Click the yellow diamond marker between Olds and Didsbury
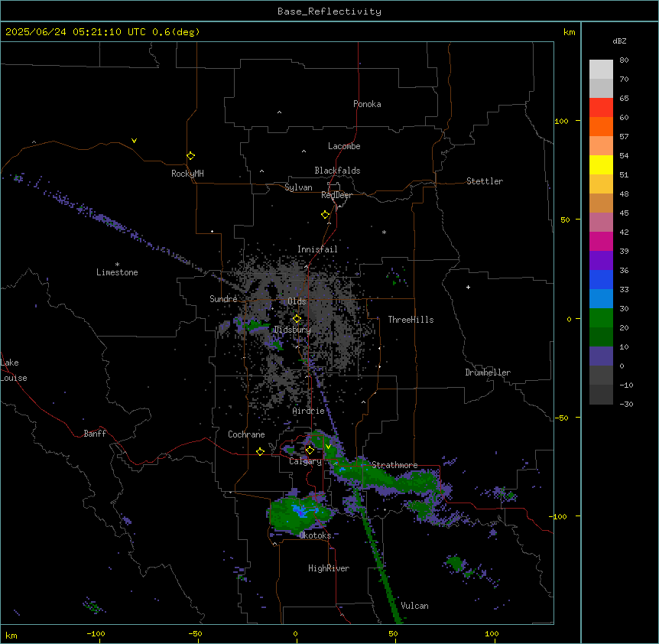This screenshot has width=659, height=644. point(297,319)
